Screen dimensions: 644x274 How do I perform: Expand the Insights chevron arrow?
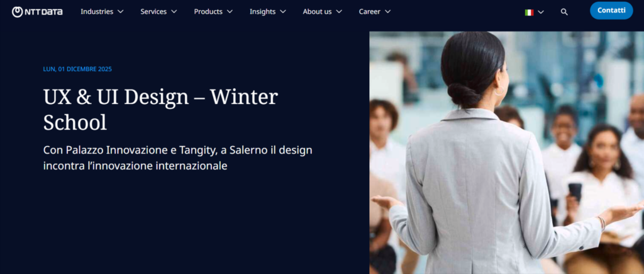(x=283, y=12)
